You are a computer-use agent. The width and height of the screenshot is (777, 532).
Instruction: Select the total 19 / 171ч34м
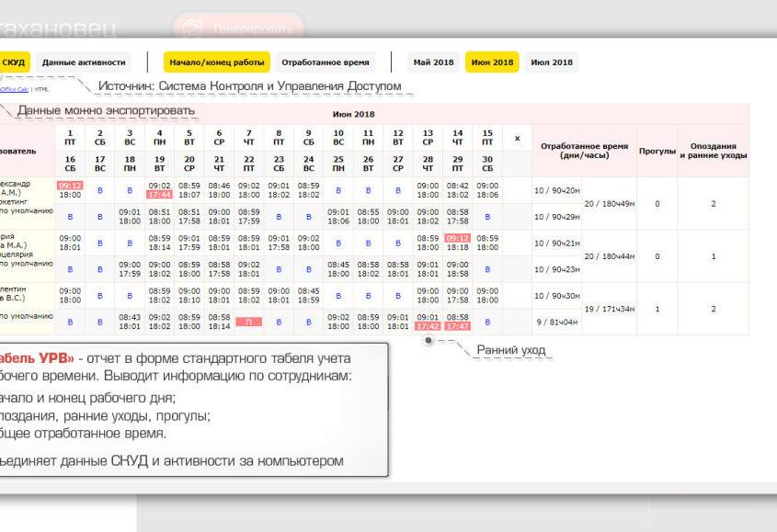(609, 309)
